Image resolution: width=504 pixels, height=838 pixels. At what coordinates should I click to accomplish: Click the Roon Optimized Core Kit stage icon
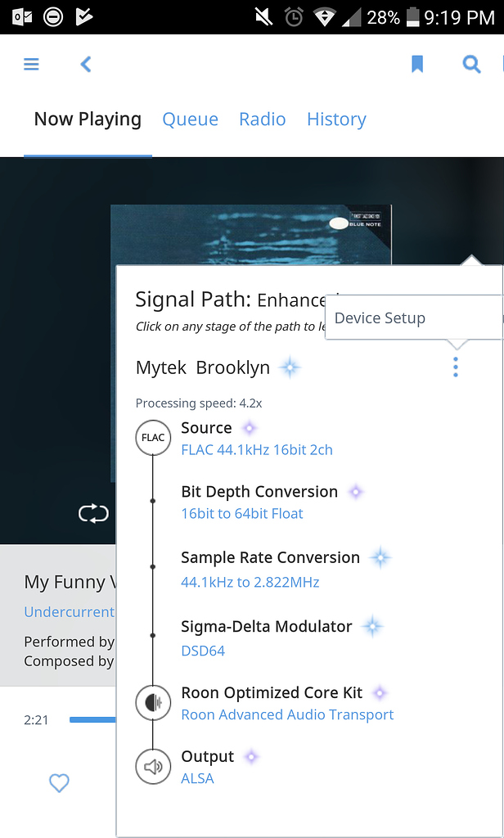tap(153, 702)
